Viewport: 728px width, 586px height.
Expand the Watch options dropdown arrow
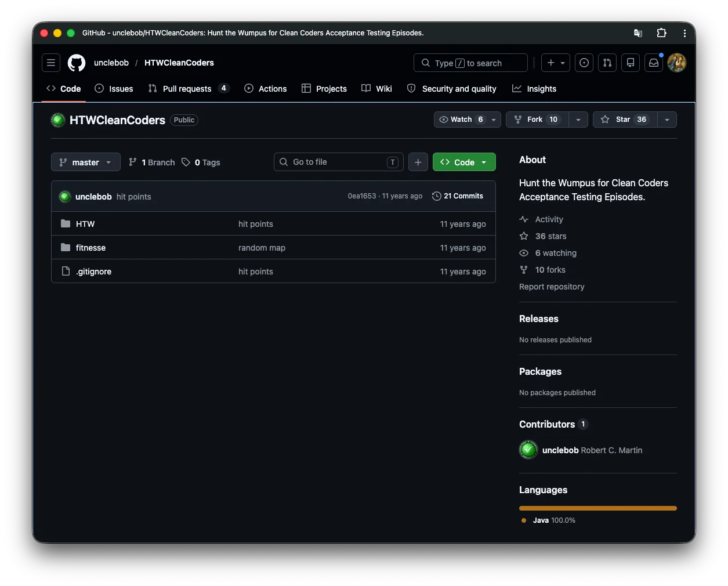pos(494,120)
